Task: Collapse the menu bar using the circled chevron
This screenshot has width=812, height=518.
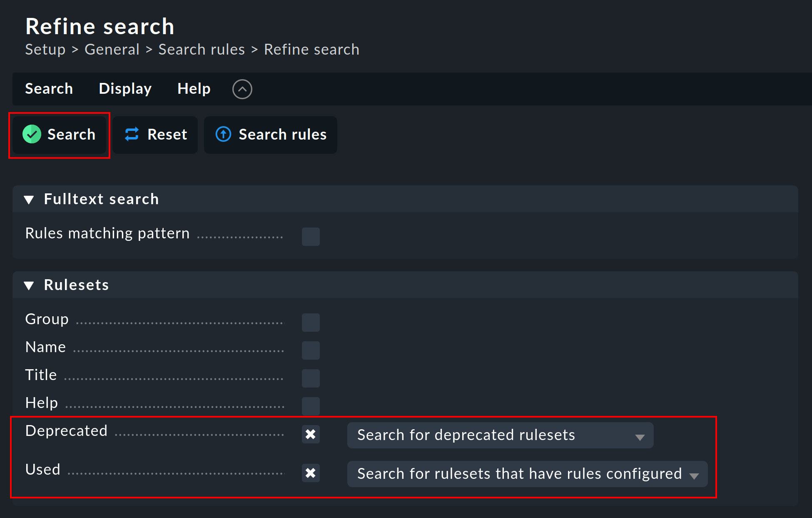Action: tap(242, 89)
